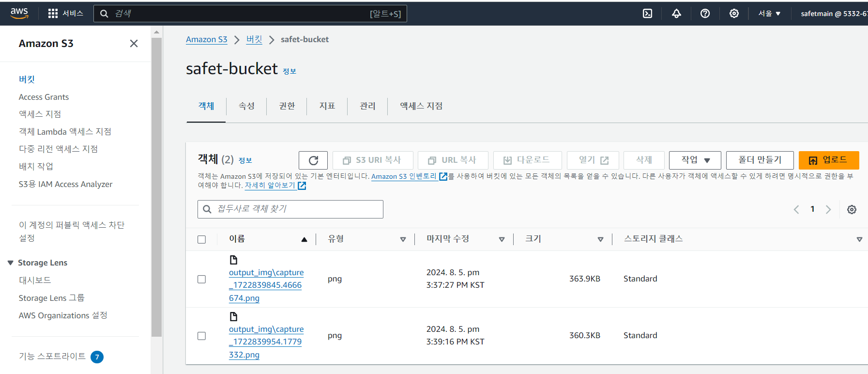Select checkbox for capture_1722839954.1779332.png
This screenshot has height=374, width=868.
(202, 336)
